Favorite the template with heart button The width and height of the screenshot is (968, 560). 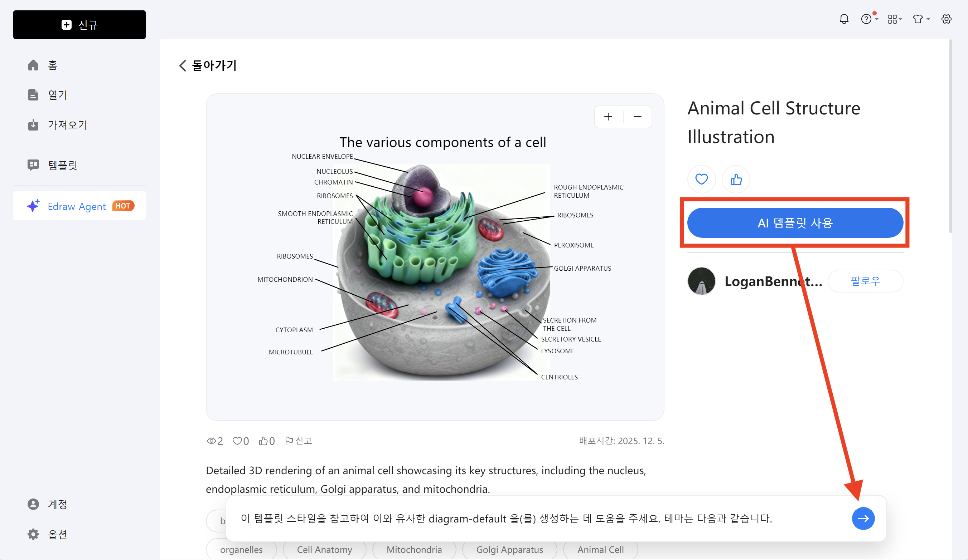(701, 179)
